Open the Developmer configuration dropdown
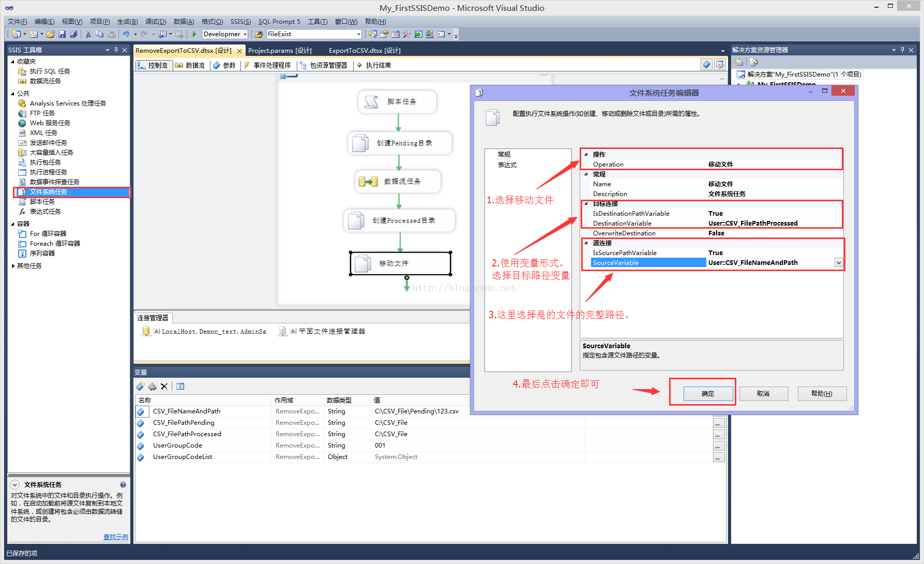924x564 pixels. (x=245, y=34)
